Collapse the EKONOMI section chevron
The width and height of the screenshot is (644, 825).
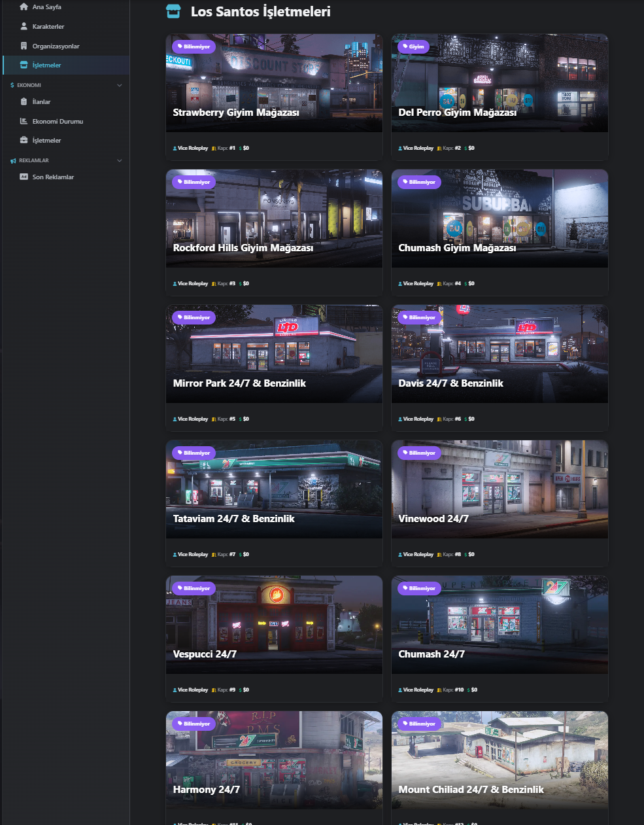pyautogui.click(x=119, y=85)
